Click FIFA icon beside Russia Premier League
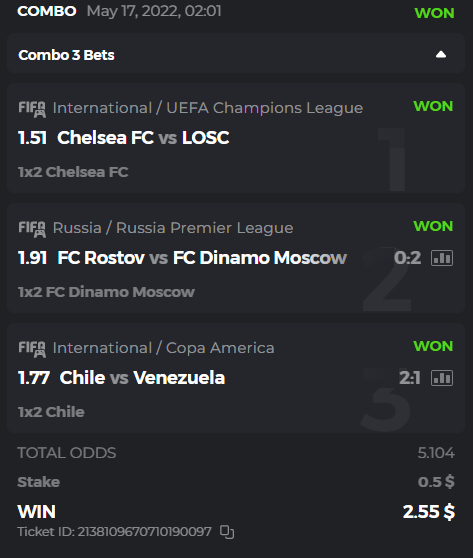 [32, 229]
